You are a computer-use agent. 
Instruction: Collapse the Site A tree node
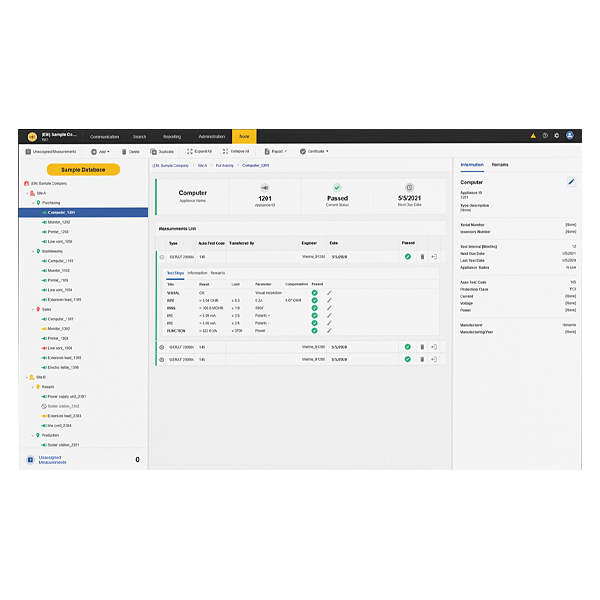coord(27,194)
